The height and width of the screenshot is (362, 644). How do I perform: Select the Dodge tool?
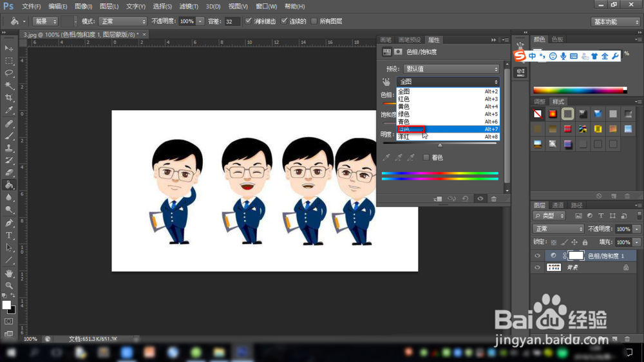point(8,209)
